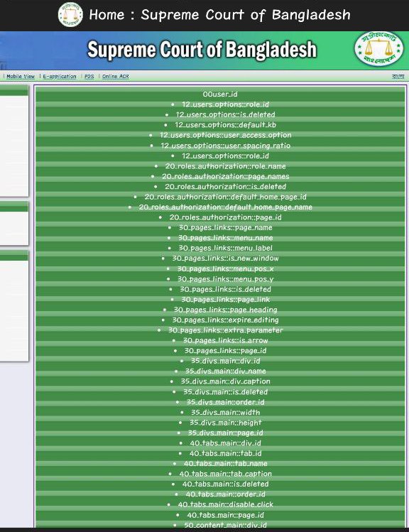Click the 30_pages_links::extra_parameter row
409x532 pixels.
(x=226, y=330)
